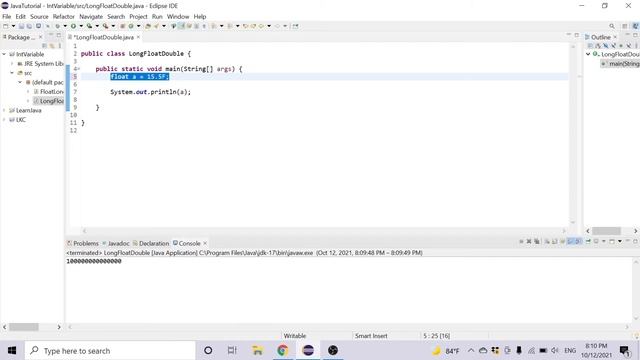Click Clear Console icon
640x360 pixels.
coord(547,242)
